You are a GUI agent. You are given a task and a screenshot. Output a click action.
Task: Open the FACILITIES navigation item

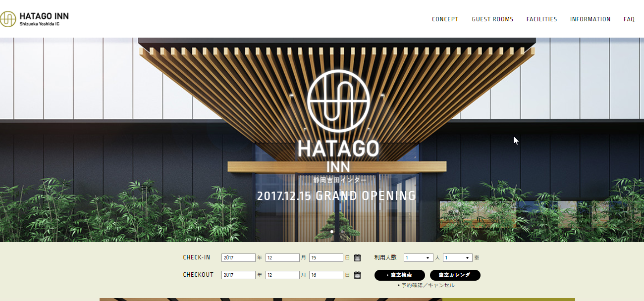[542, 19]
